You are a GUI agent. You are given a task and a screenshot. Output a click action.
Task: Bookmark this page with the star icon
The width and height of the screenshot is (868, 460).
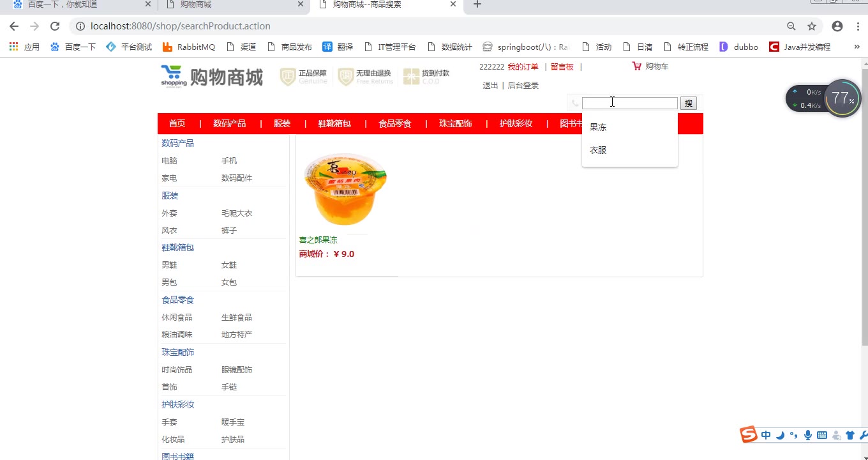click(812, 26)
